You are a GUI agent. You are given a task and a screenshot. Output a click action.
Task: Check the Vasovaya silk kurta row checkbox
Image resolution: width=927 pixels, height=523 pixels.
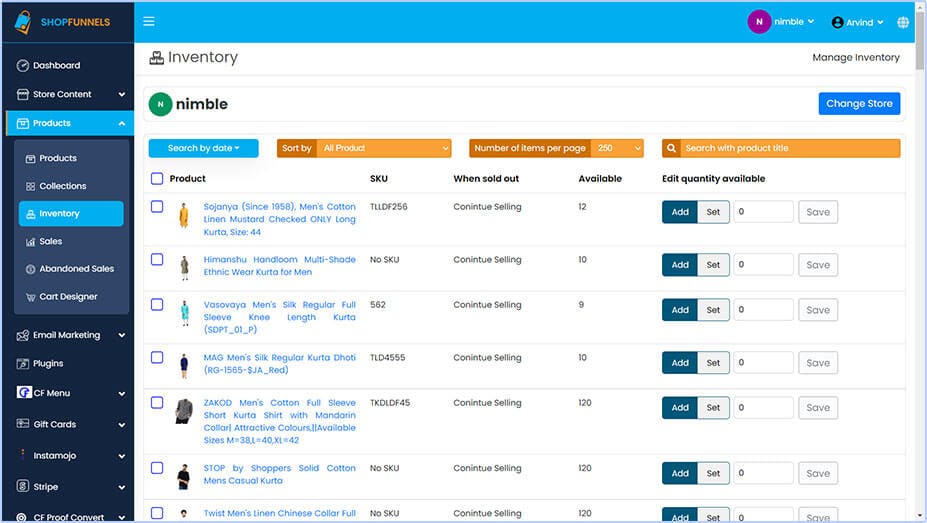coord(157,305)
